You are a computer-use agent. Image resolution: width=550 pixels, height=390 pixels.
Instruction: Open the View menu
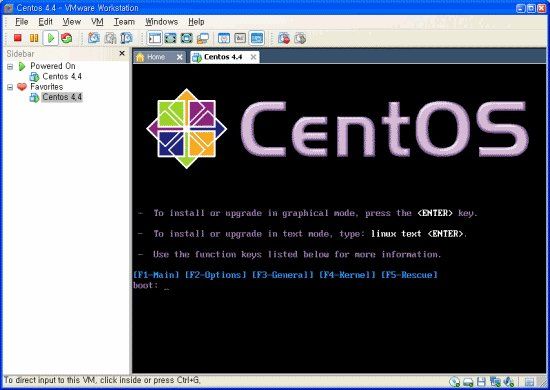pos(72,22)
